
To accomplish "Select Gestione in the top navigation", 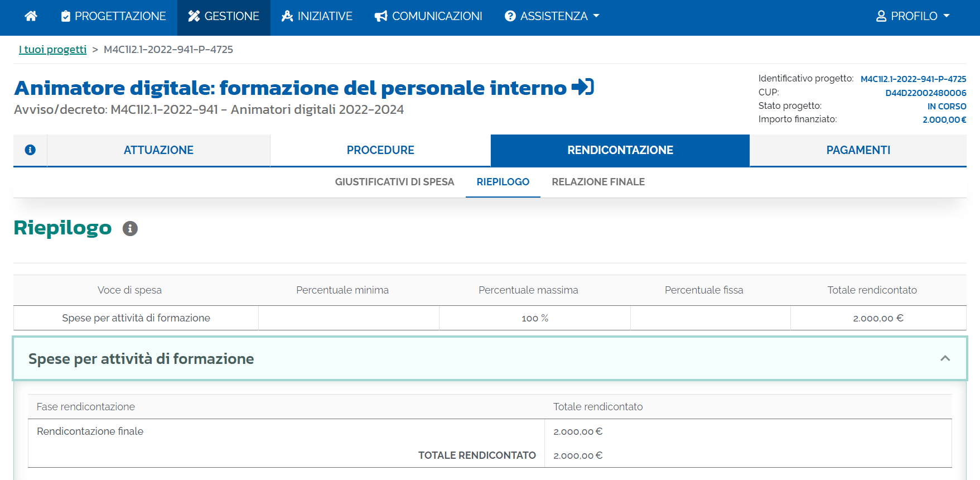I will click(x=224, y=16).
